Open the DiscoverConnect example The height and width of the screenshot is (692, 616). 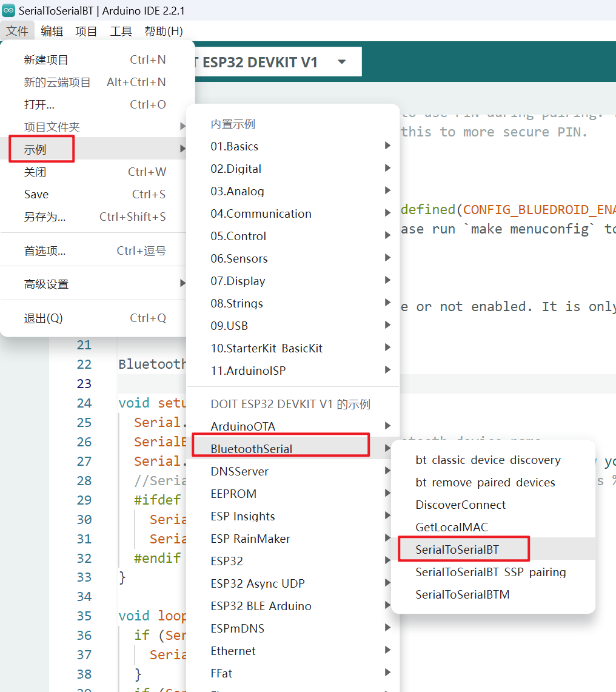point(494,505)
